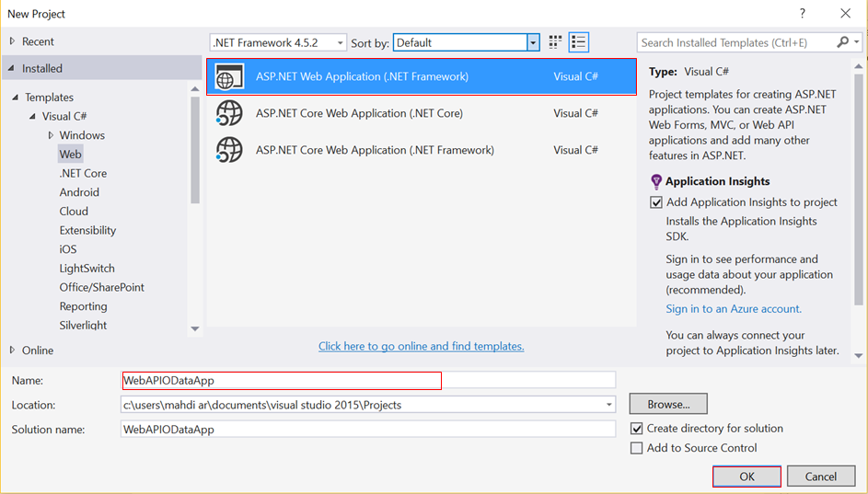Select the Extensibility category
Screen dimensions: 868x494
point(87,230)
